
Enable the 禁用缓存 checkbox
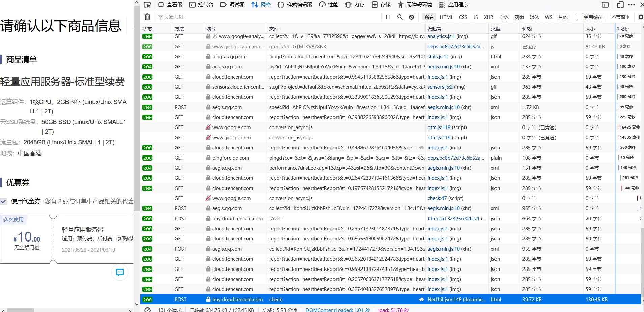pyautogui.click(x=580, y=17)
